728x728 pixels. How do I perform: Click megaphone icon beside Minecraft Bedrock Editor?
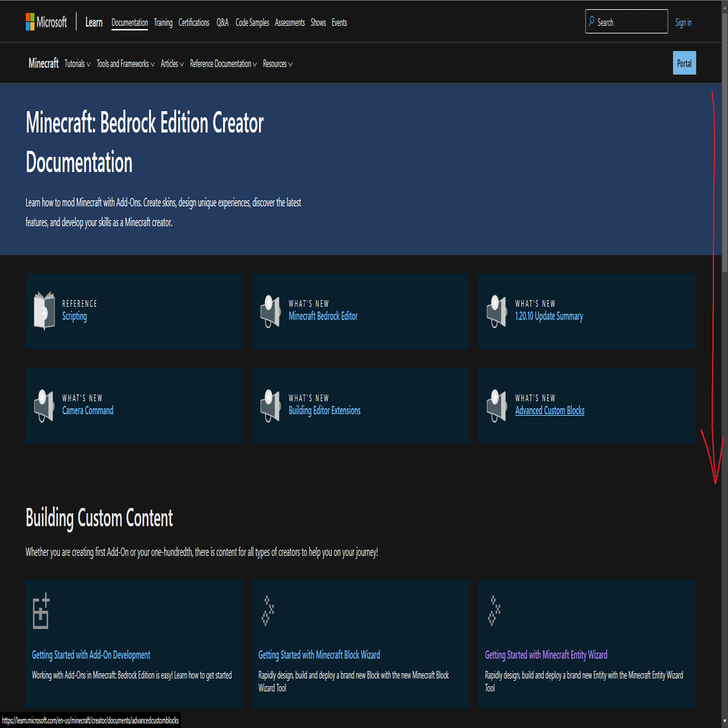pos(270,311)
